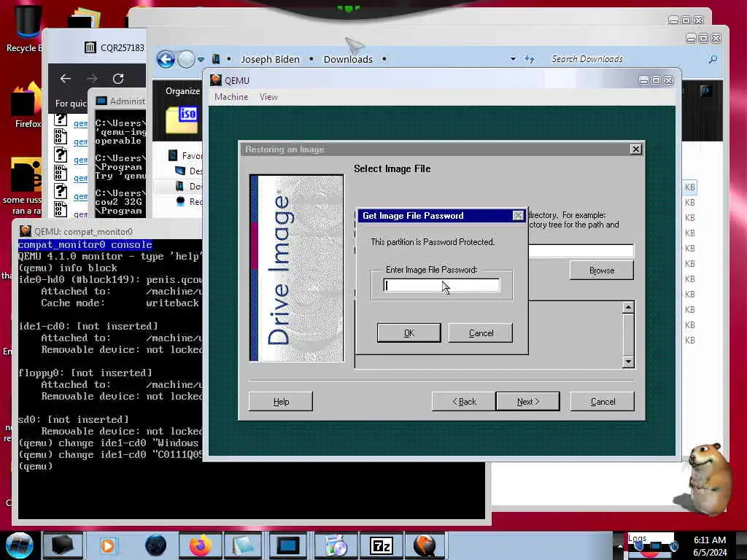747x560 pixels.
Task: Click the Firefox taskbar icon
Action: tap(200, 545)
